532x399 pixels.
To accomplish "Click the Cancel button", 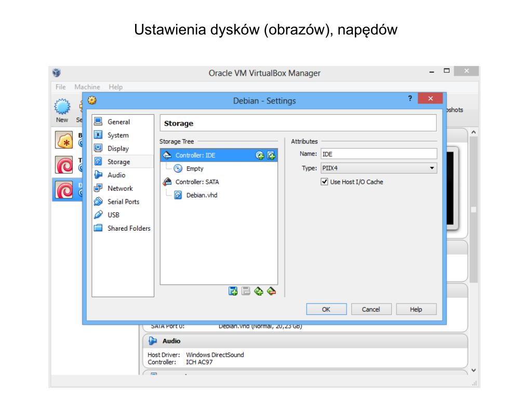I will pyautogui.click(x=371, y=309).
